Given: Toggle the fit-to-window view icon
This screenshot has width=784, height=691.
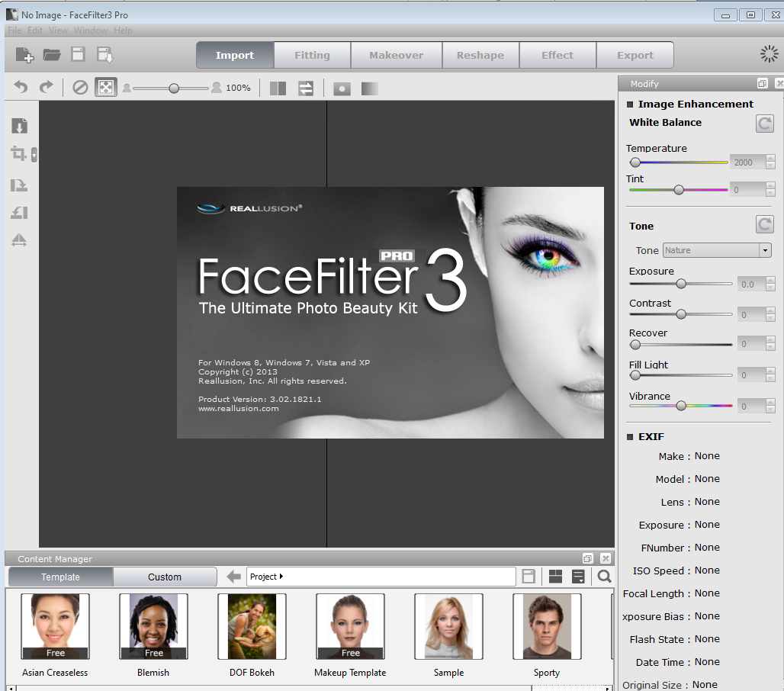Looking at the screenshot, I should tap(106, 88).
